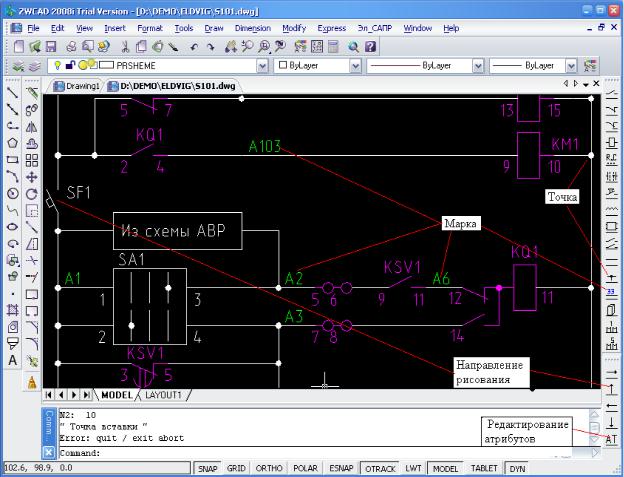The height and width of the screenshot is (477, 624).
Task: Enable GRID display in status bar
Action: pyautogui.click(x=236, y=468)
